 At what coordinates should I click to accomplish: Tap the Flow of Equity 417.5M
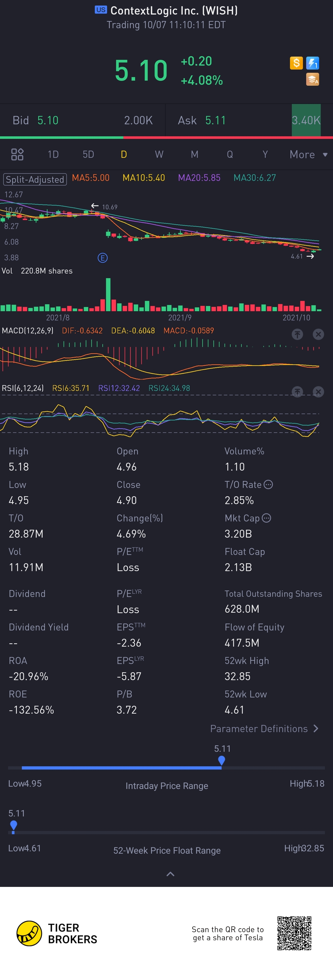tap(242, 642)
